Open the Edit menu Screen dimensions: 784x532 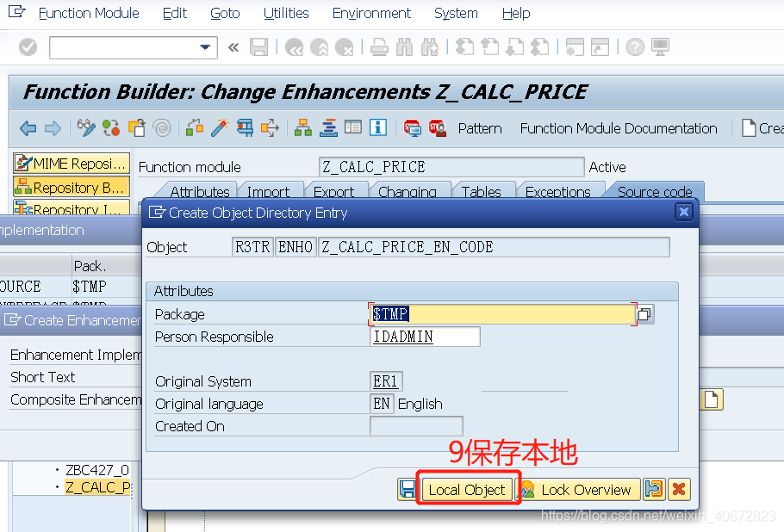[175, 14]
